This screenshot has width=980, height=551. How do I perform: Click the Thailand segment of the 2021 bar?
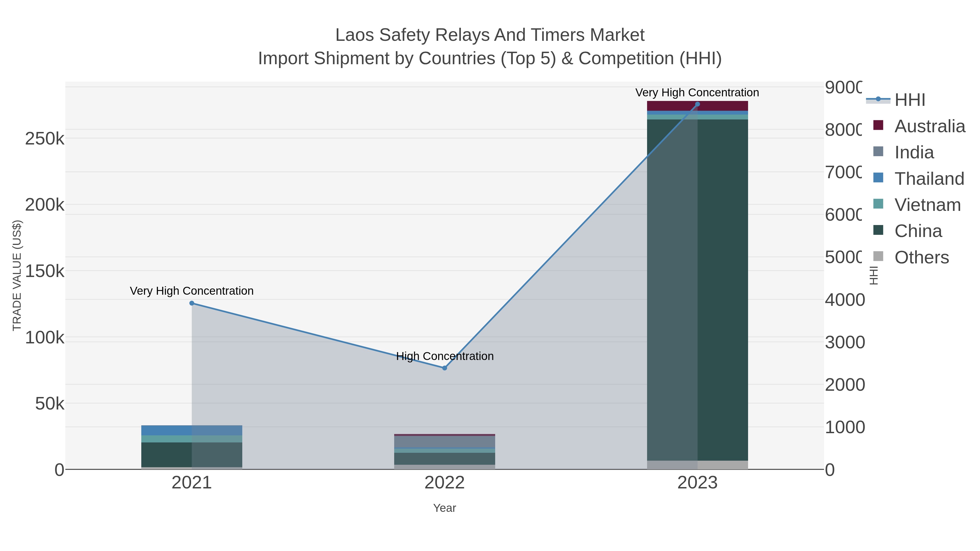point(192,430)
